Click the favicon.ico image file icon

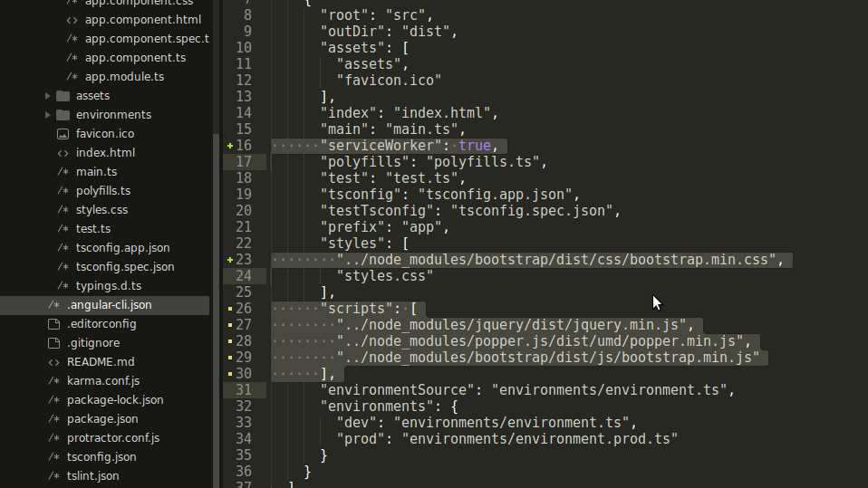(63, 134)
